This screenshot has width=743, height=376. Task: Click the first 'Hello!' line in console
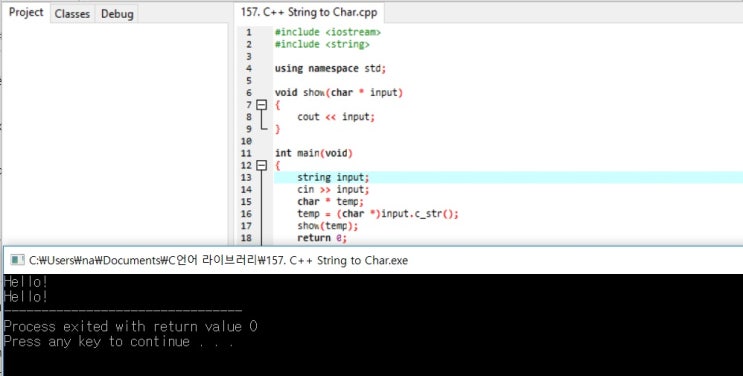point(26,282)
